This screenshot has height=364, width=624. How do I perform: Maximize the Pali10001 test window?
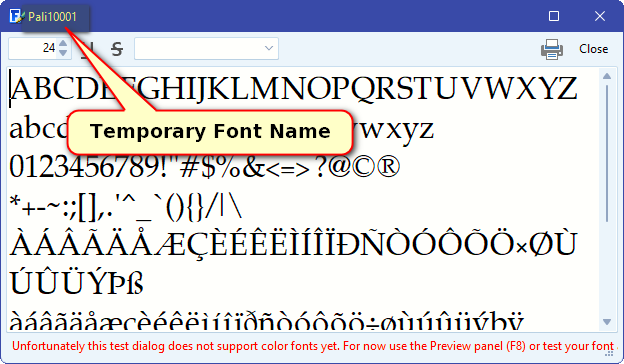click(x=554, y=16)
